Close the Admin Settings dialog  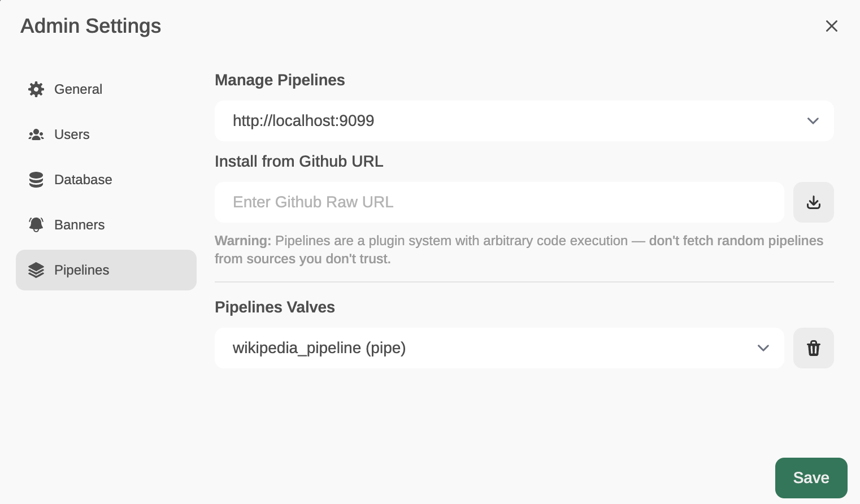click(x=831, y=26)
